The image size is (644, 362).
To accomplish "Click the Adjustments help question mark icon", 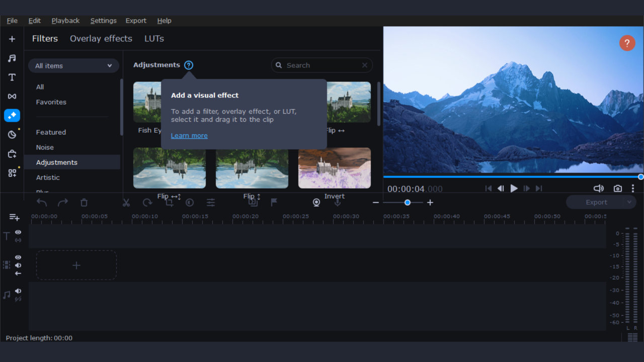I will point(189,65).
